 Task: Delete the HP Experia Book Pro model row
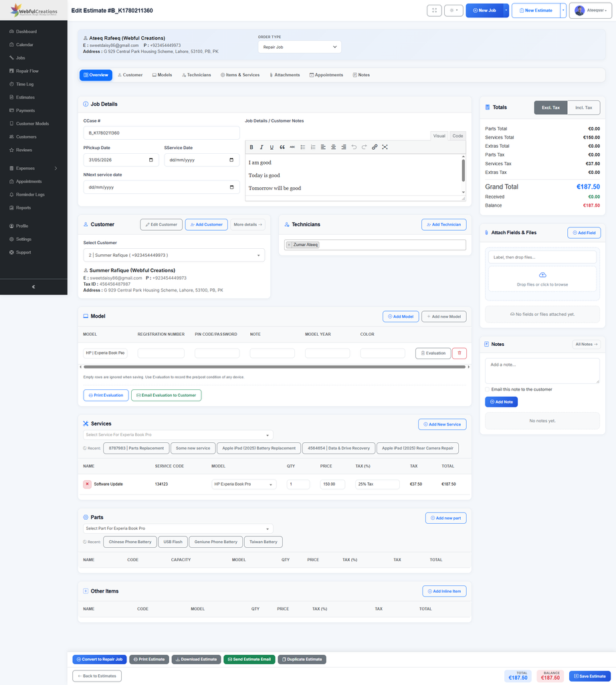(x=459, y=353)
